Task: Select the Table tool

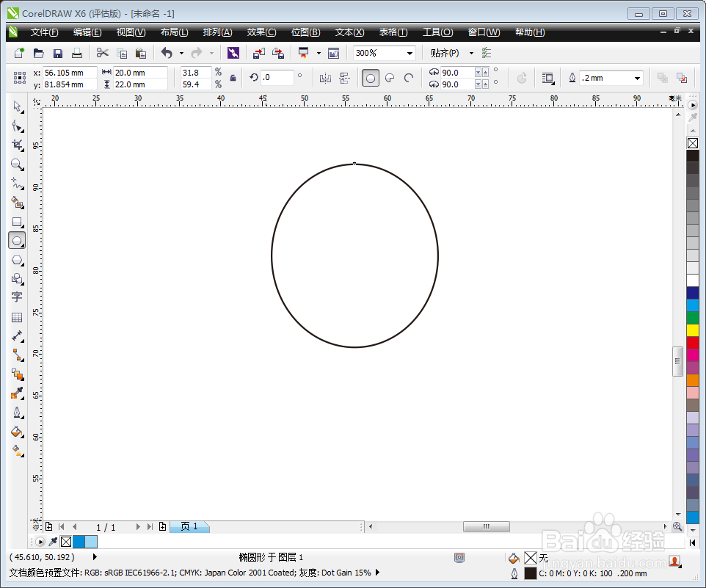Action: 18,317
